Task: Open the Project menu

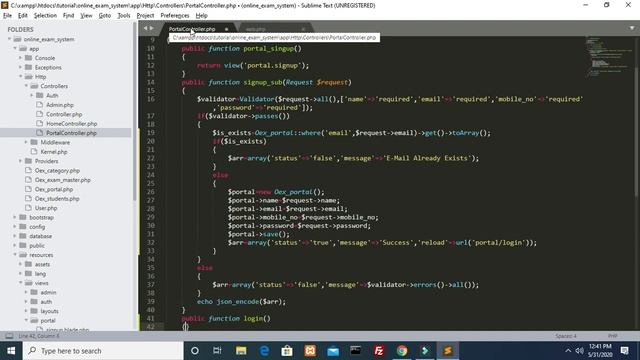Action: (x=145, y=16)
